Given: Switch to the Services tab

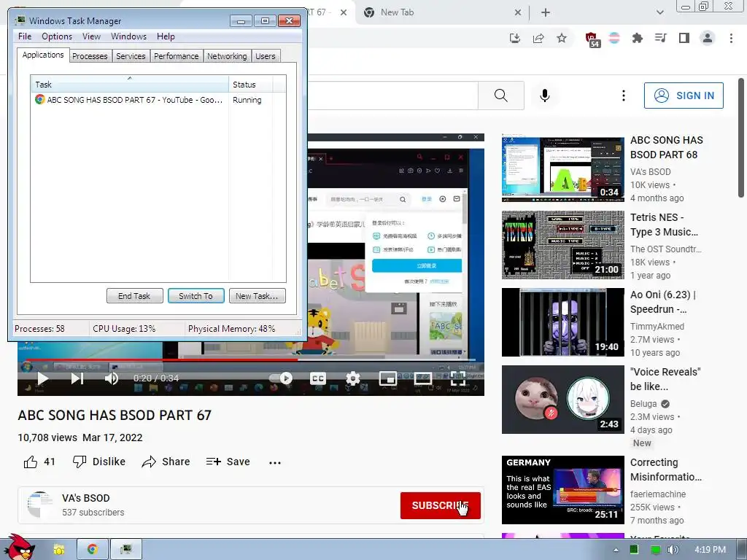Looking at the screenshot, I should coord(131,56).
